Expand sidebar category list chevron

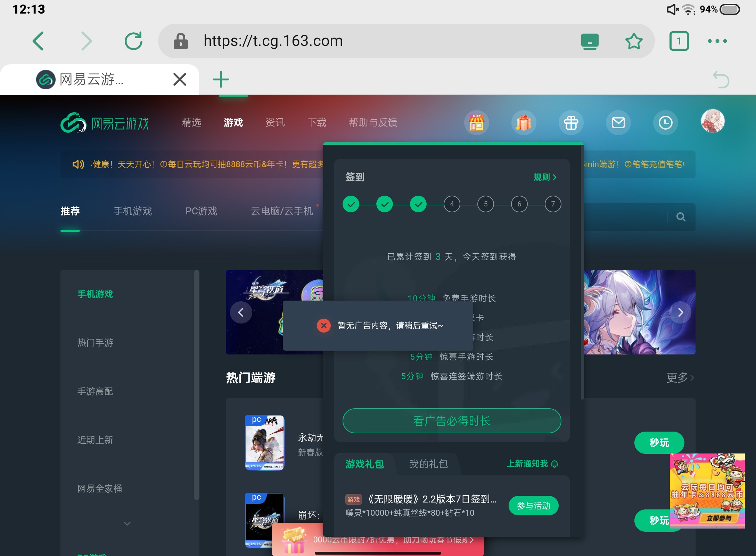(127, 523)
